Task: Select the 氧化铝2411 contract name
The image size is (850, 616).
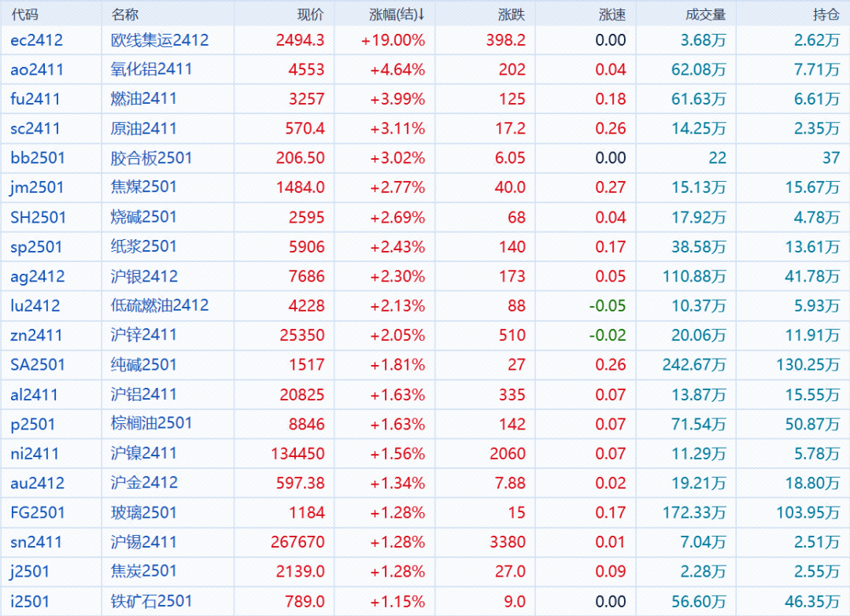Action: point(151,69)
